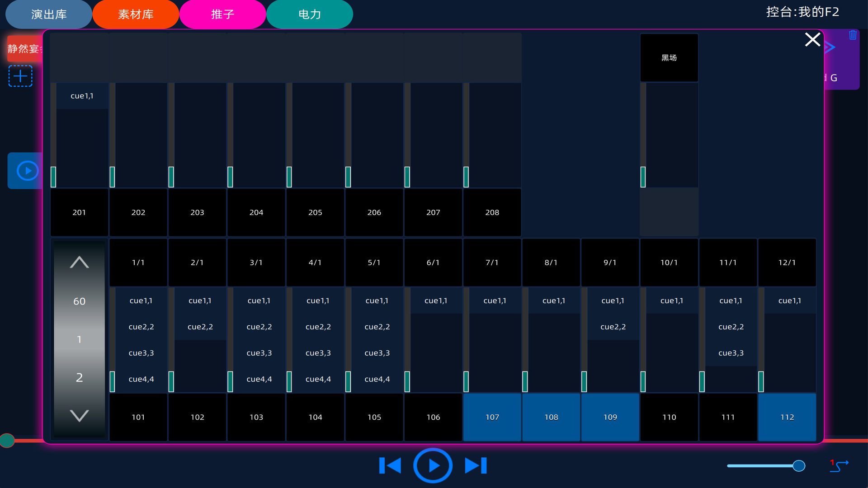Switch to the 素材库 tab
The width and height of the screenshot is (868, 488).
(136, 14)
